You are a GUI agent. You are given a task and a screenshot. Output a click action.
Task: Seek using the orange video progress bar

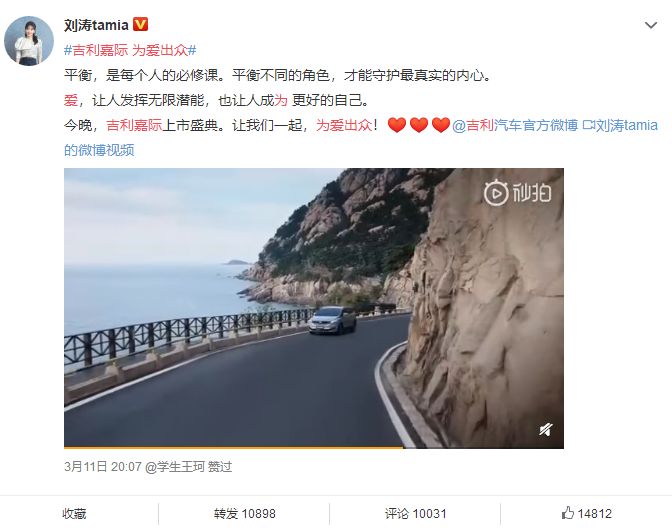coord(314,447)
